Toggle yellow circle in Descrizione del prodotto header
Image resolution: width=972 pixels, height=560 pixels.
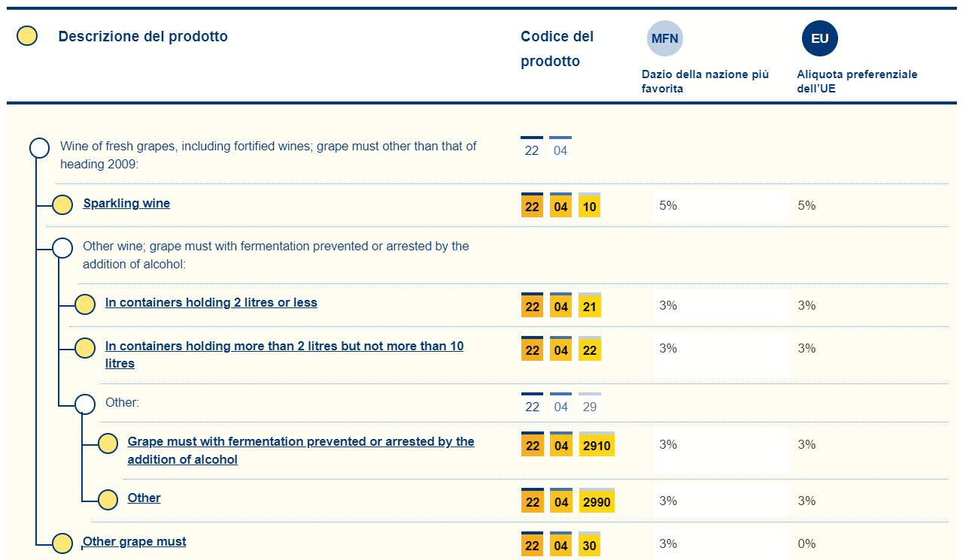click(x=27, y=36)
